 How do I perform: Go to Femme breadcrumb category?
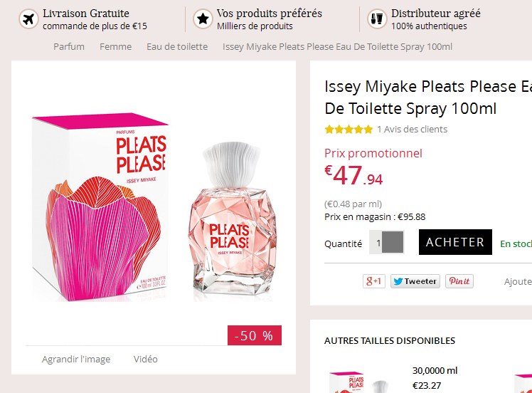115,47
